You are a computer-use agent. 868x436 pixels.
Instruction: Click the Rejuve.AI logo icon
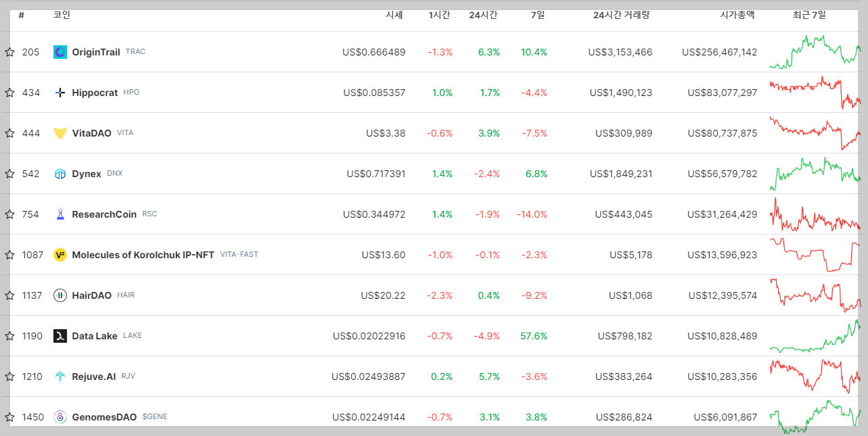click(x=60, y=377)
